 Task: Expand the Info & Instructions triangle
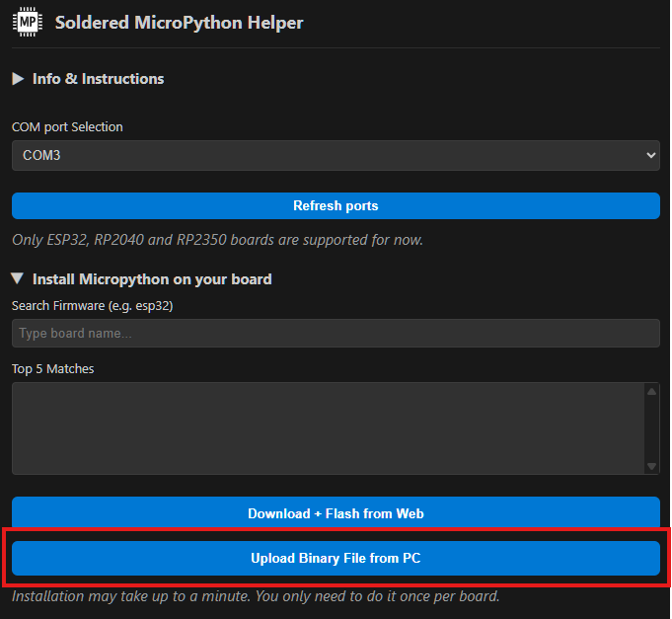pyautogui.click(x=18, y=79)
